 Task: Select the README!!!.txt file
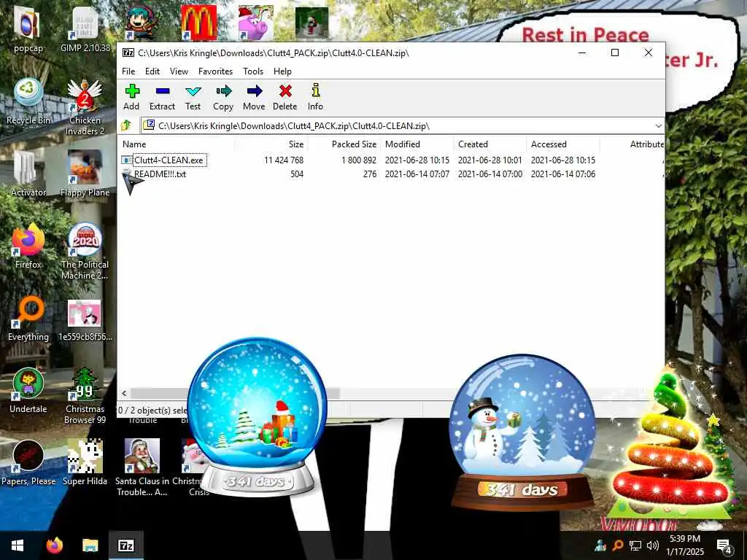point(160,174)
